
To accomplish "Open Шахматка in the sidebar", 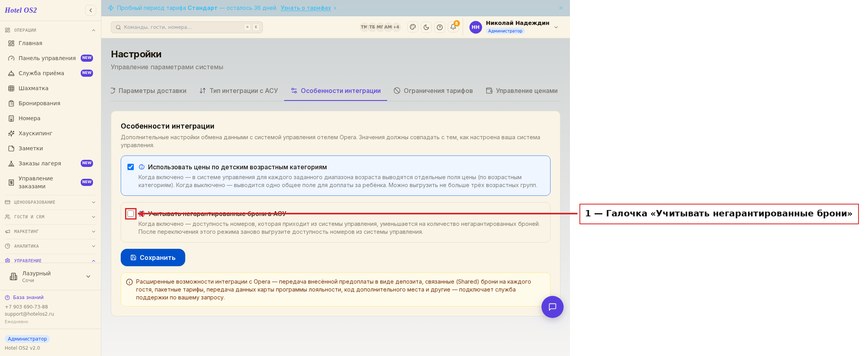I will (x=50, y=88).
